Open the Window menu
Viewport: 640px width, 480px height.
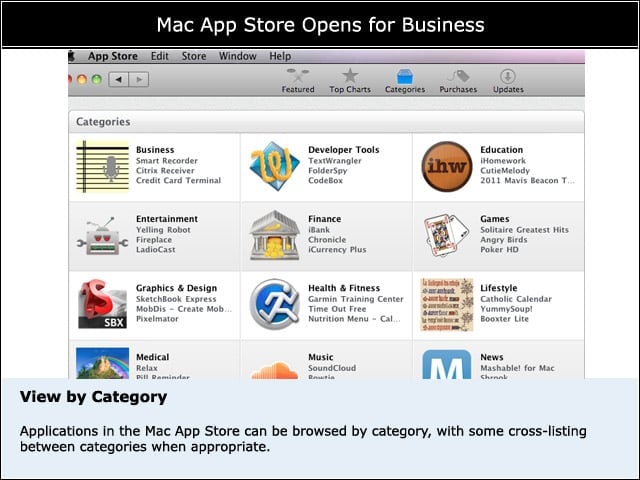click(x=238, y=56)
